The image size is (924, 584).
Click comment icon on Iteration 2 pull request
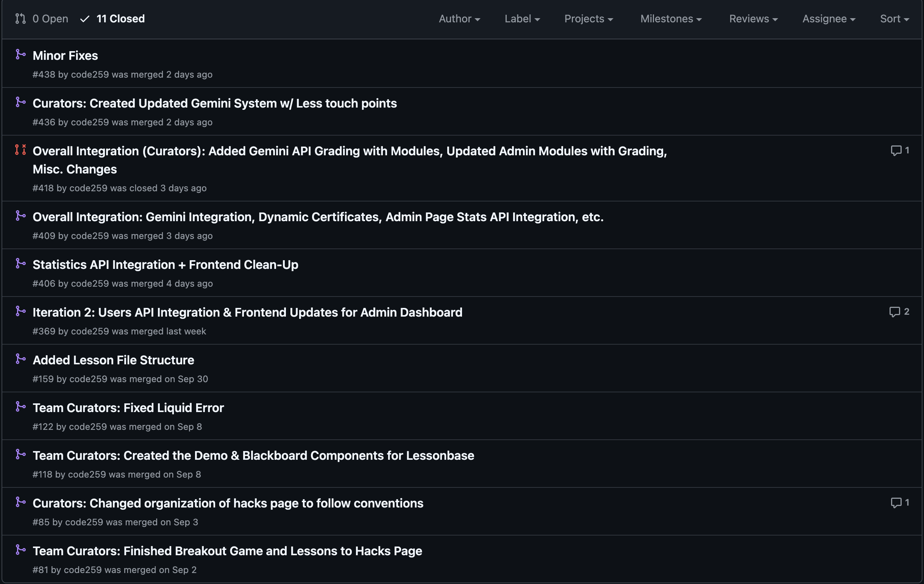894,312
